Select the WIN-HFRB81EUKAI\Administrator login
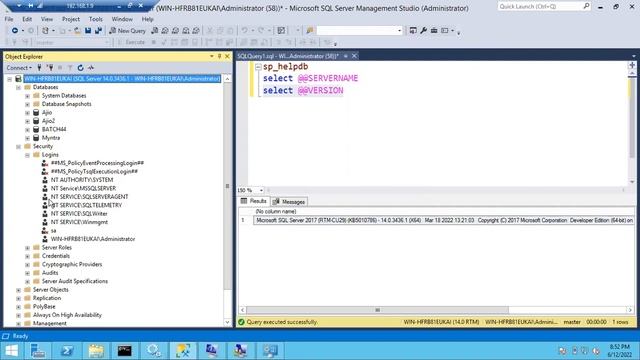Viewport: 640px width, 360px height. tap(93, 239)
